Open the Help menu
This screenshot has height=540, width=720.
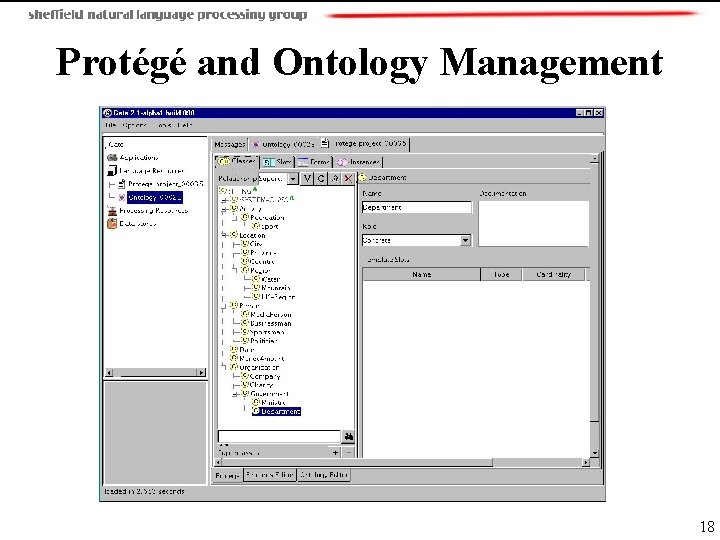(185, 125)
